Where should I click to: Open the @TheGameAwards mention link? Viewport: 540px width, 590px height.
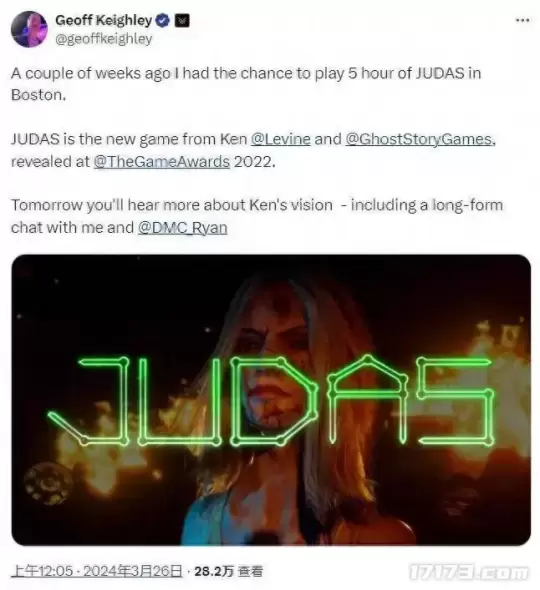161,162
